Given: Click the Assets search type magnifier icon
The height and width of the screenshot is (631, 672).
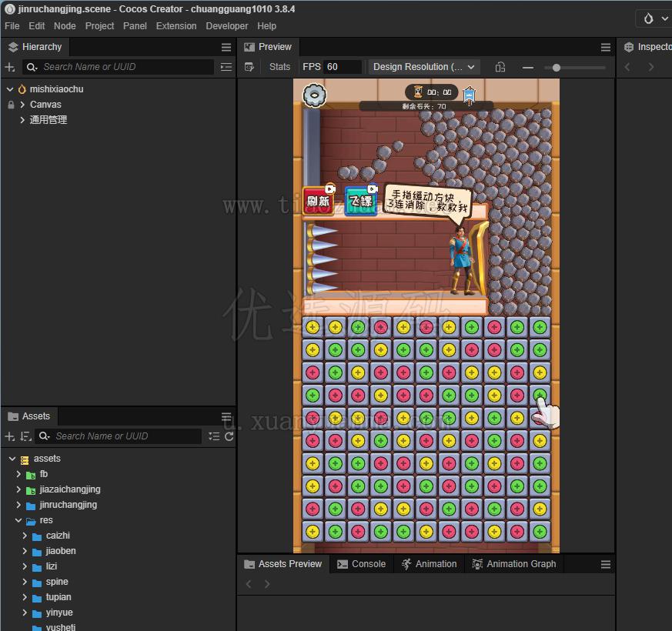Looking at the screenshot, I should (44, 436).
